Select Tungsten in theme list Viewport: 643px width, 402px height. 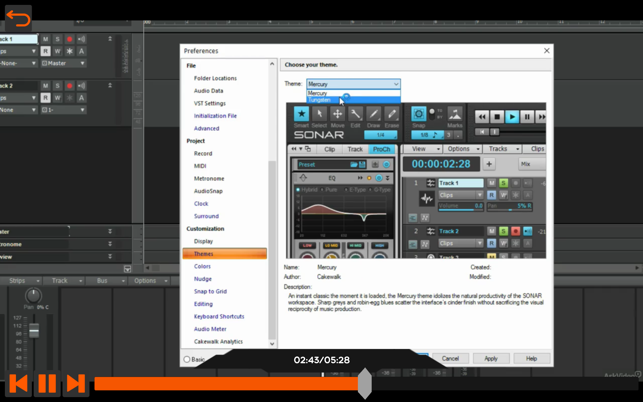tap(353, 100)
